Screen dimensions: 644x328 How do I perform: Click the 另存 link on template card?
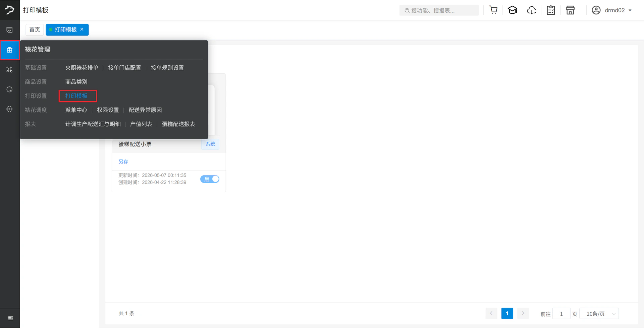tap(123, 161)
